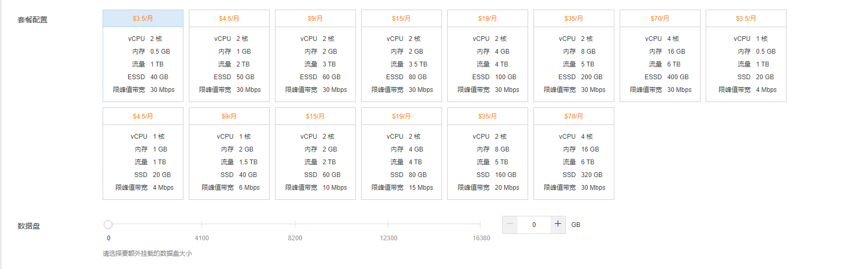This screenshot has height=269, width=868.
Task: Select the $19/月 plan with ESSD 100 GB
Action: 487,56
